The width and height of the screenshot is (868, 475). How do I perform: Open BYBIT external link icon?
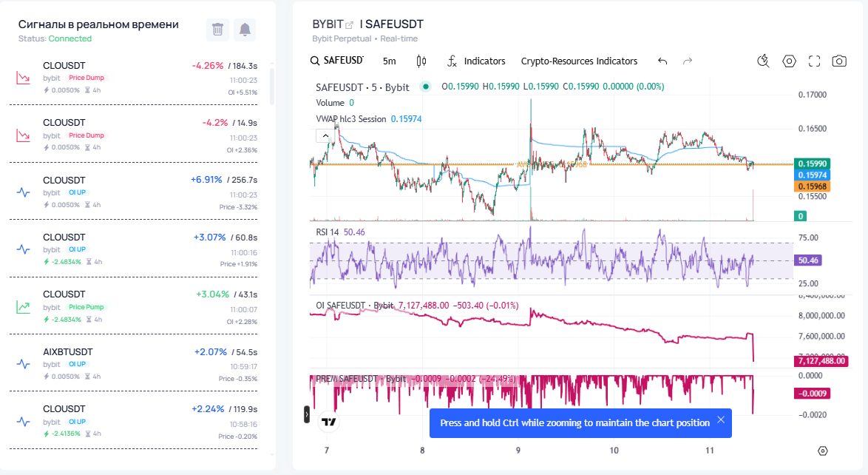349,25
